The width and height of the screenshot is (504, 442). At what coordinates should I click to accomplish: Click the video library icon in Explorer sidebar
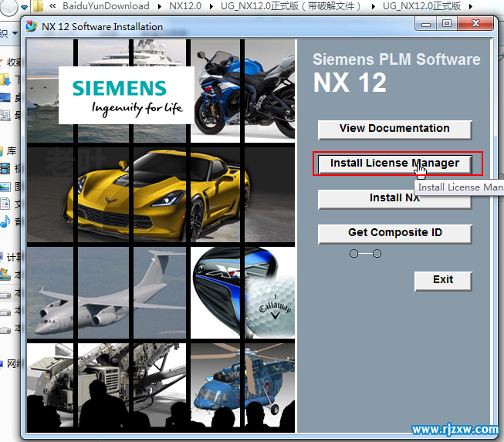coord(5,168)
